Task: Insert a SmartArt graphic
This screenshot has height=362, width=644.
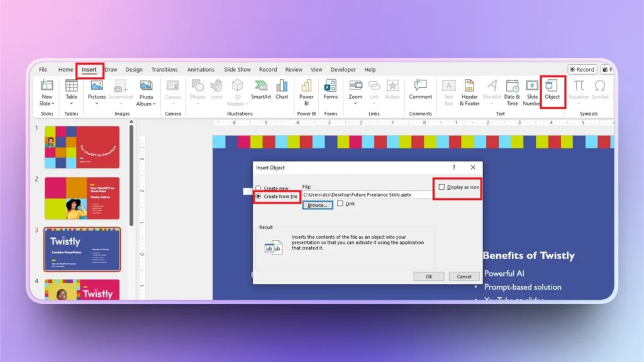Action: [x=260, y=91]
